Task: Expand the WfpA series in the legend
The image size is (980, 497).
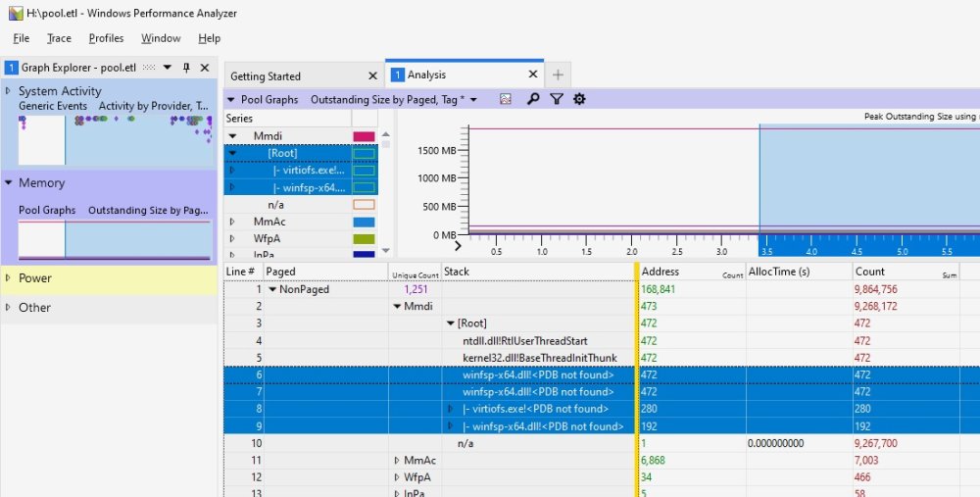Action: click(x=232, y=238)
